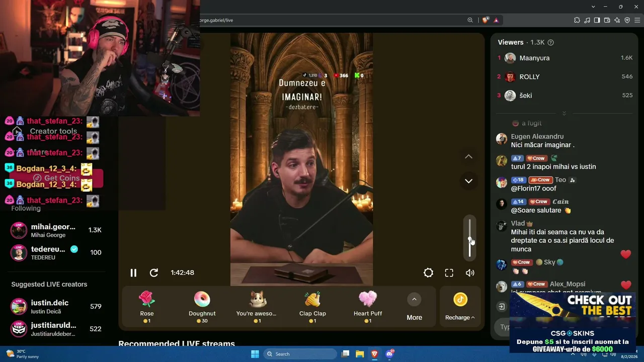Screen dimensions: 644x362
Task: Click the CSGO Skins giveaway banner
Action: (x=573, y=323)
